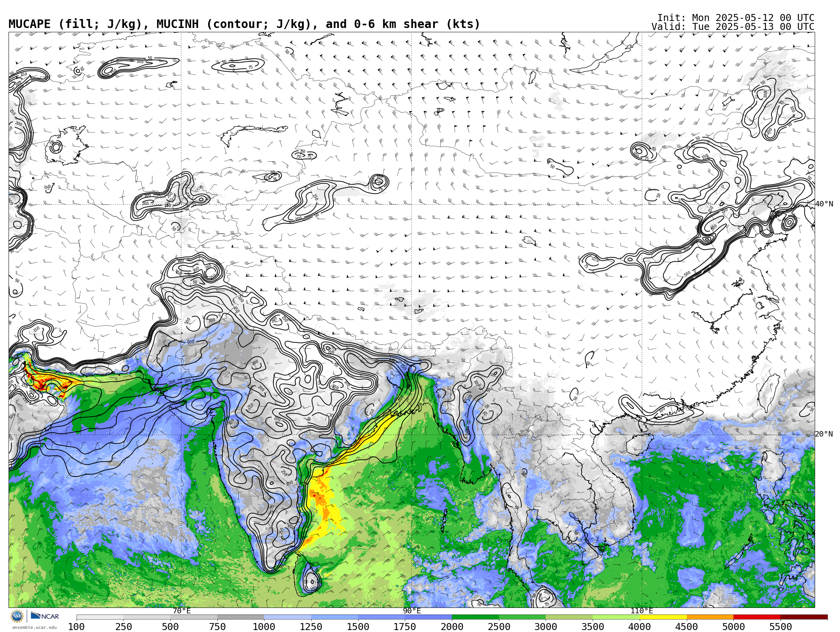Viewport: 840px width, 632px height.
Task: Click the colorbar label 250
Action: [x=123, y=627]
